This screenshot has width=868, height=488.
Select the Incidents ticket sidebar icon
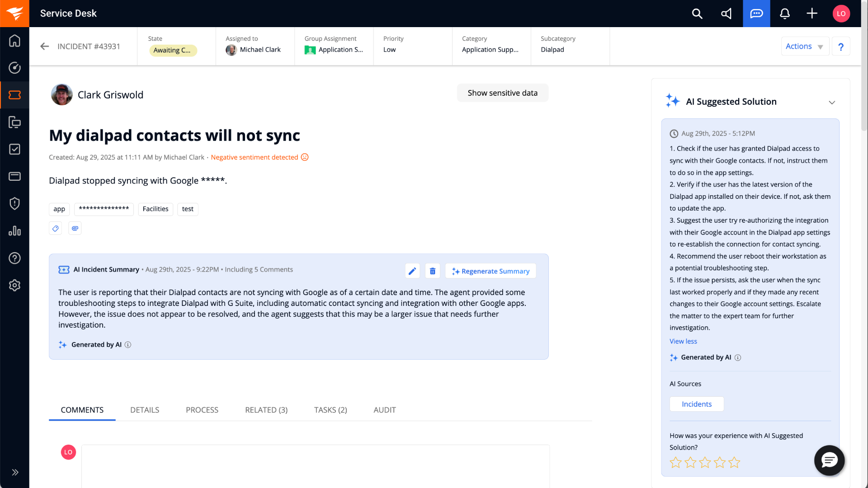tap(14, 95)
